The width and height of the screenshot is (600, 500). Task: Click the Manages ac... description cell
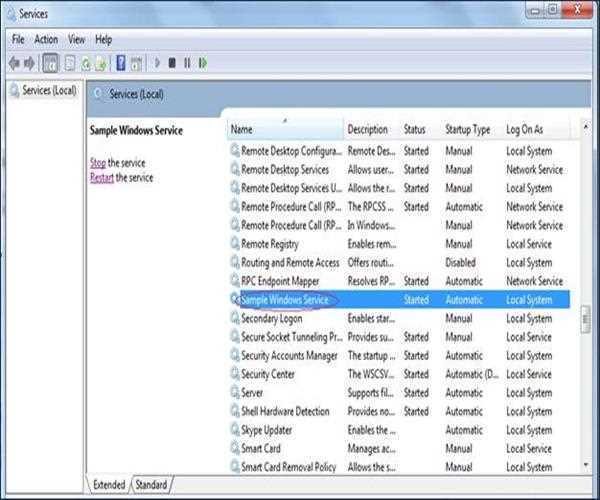coord(372,448)
